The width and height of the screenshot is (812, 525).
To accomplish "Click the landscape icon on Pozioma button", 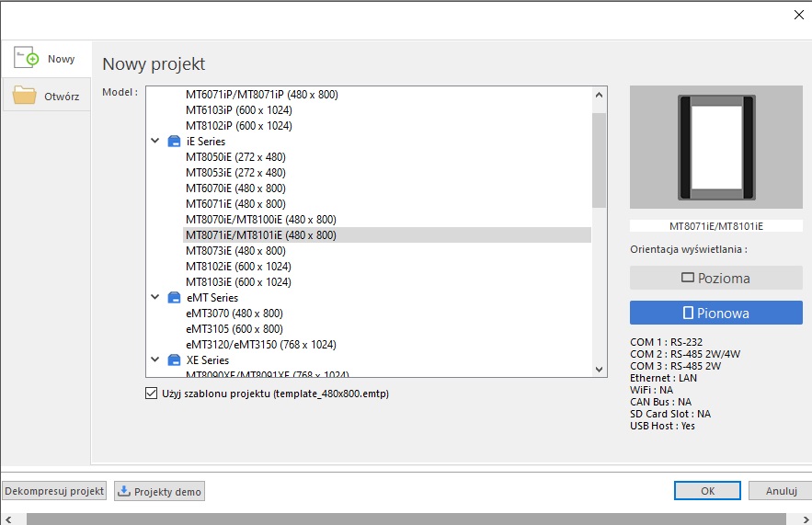I will pyautogui.click(x=688, y=278).
